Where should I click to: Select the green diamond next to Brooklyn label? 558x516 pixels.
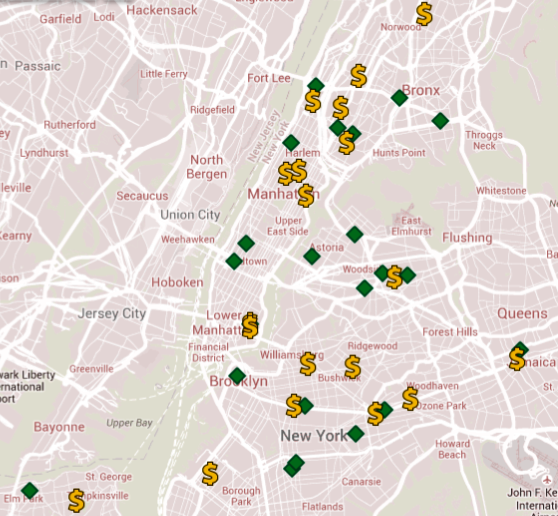(x=237, y=375)
